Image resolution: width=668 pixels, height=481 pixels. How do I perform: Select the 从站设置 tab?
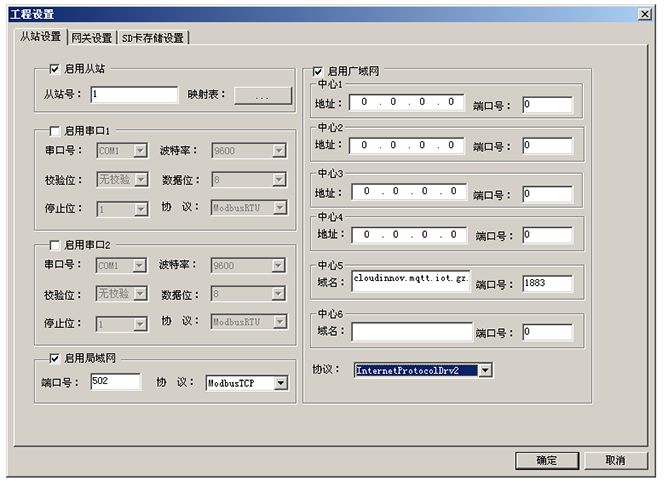(41, 37)
